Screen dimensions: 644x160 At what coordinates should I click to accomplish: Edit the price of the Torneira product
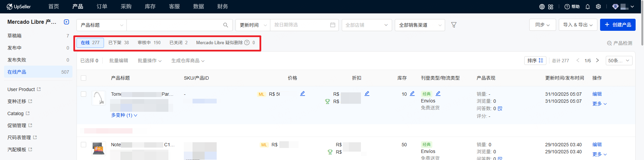(x=303, y=93)
